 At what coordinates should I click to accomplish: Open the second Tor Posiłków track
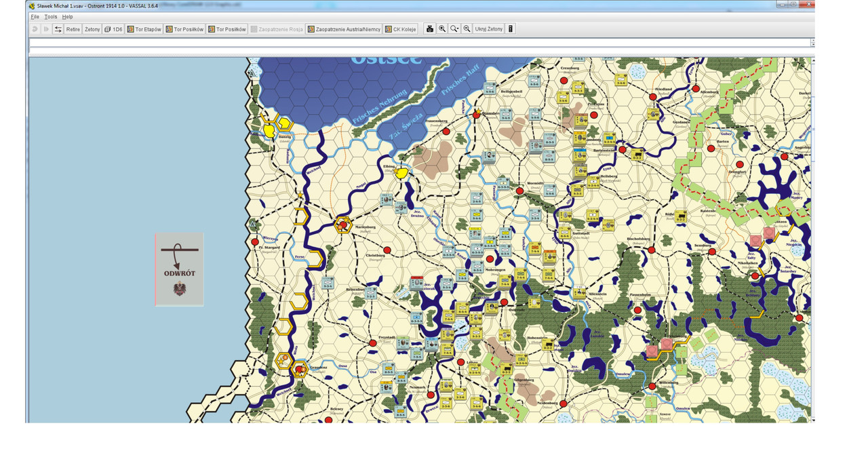[x=227, y=29]
